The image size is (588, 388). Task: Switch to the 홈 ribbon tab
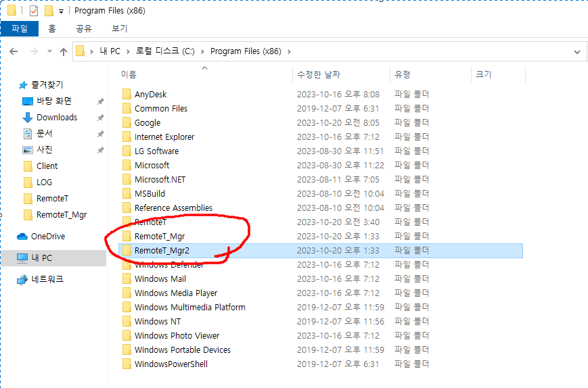(x=52, y=28)
